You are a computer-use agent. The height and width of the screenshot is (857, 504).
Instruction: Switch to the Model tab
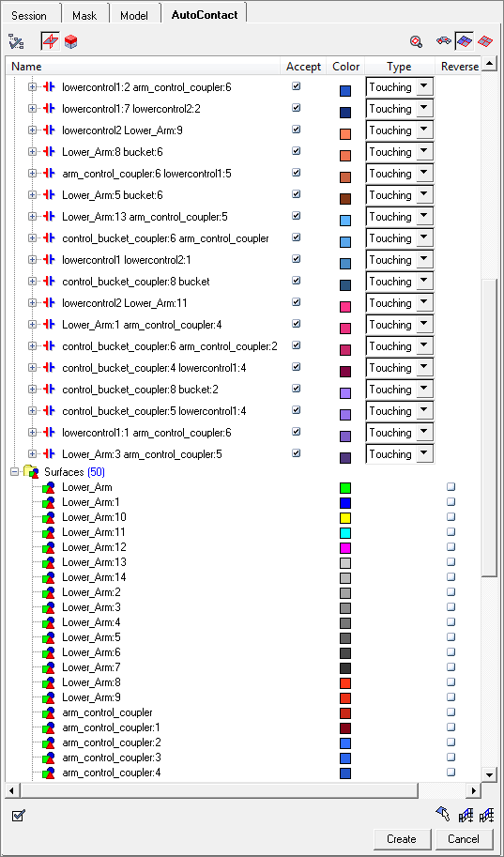[x=134, y=15]
